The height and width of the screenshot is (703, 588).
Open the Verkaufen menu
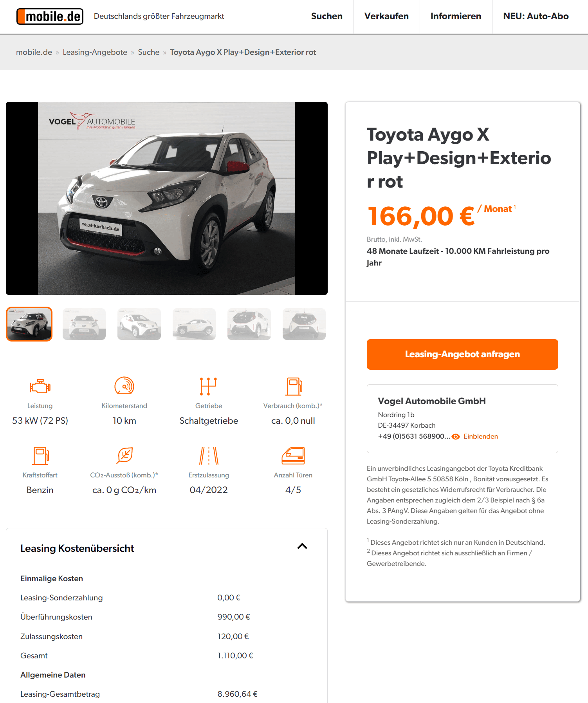click(386, 16)
